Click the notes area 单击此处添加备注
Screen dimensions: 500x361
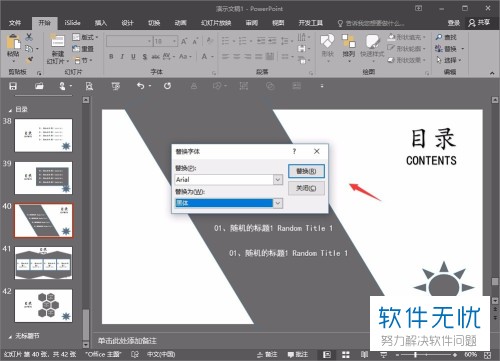(x=127, y=341)
